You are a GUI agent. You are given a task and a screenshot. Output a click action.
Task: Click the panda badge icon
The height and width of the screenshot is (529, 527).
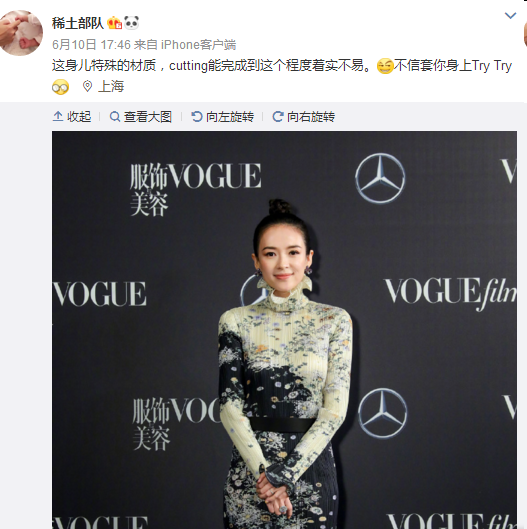131,23
